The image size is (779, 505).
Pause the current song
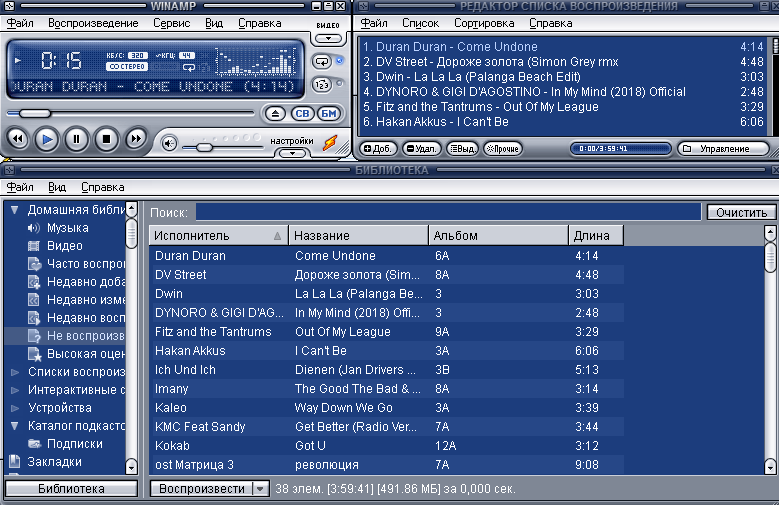76,139
